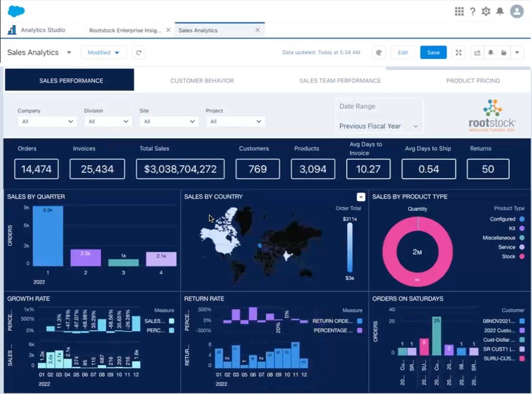The height and width of the screenshot is (394, 532).
Task: Click the Edit button
Action: tap(402, 52)
